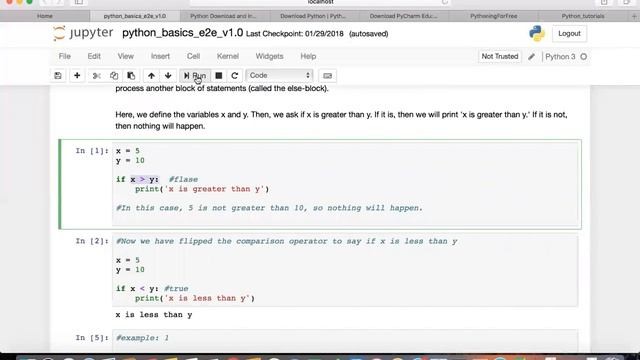Click the browser share icon
The height and width of the screenshot is (360, 640).
click(604, 2)
